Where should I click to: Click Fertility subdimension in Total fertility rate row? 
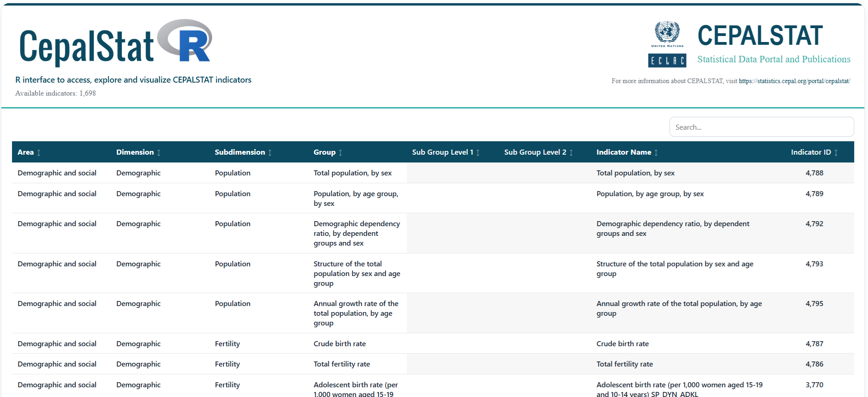coord(227,364)
